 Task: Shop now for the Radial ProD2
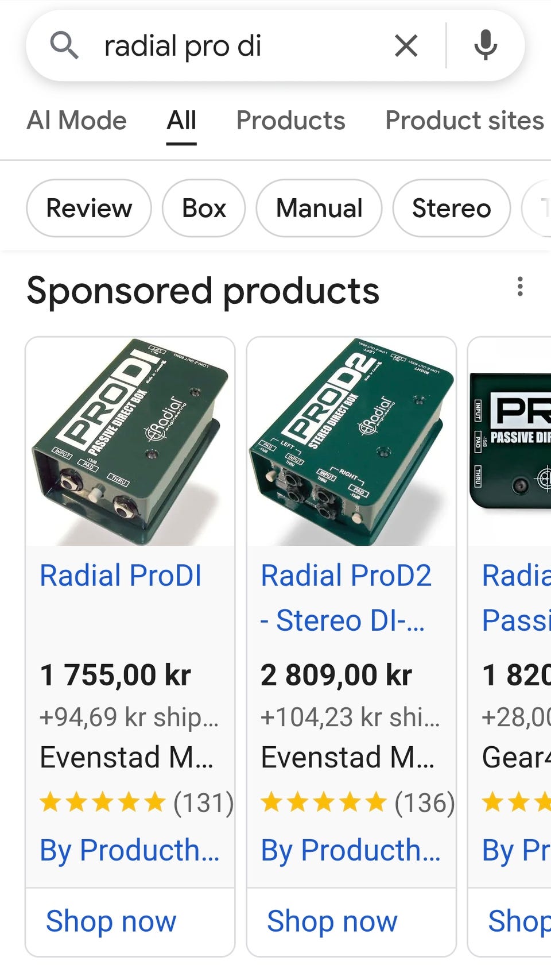[332, 921]
